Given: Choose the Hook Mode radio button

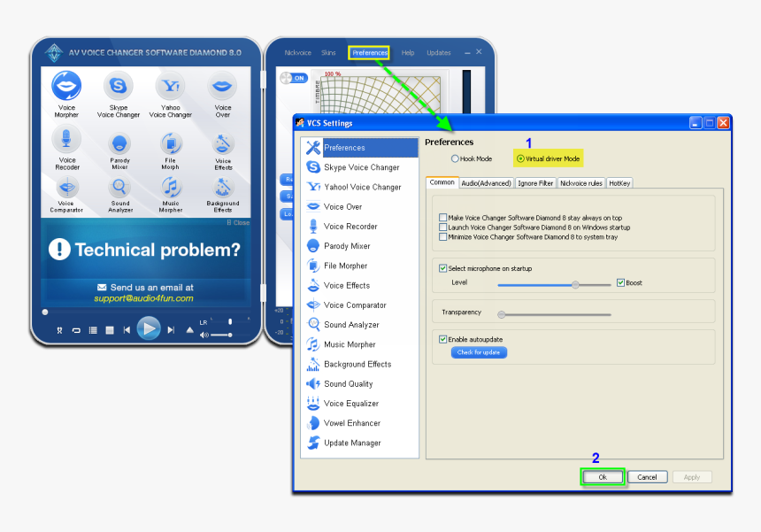Looking at the screenshot, I should click(455, 158).
